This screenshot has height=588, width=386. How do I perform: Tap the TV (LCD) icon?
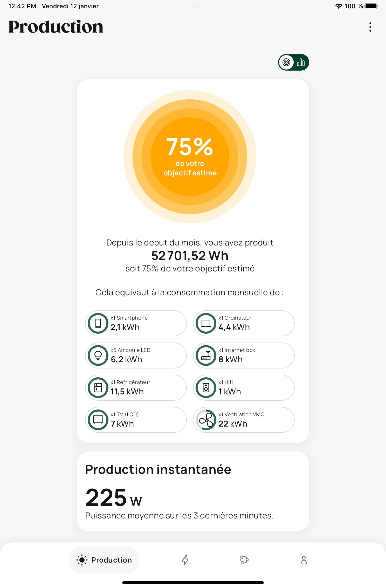click(x=98, y=420)
